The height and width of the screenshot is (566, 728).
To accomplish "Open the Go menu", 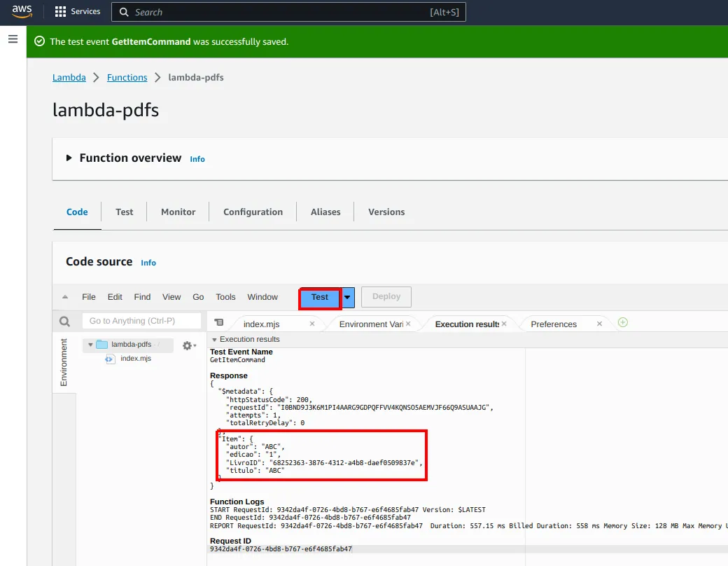I will [x=198, y=297].
